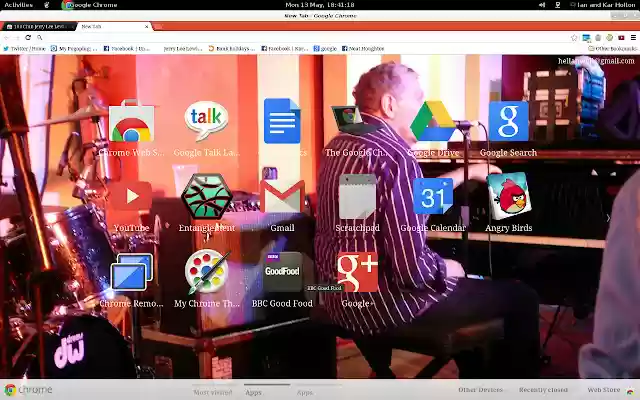640x400 pixels.
Task: Open The Google Chrome app with laptop icon
Action: pyautogui.click(x=353, y=120)
